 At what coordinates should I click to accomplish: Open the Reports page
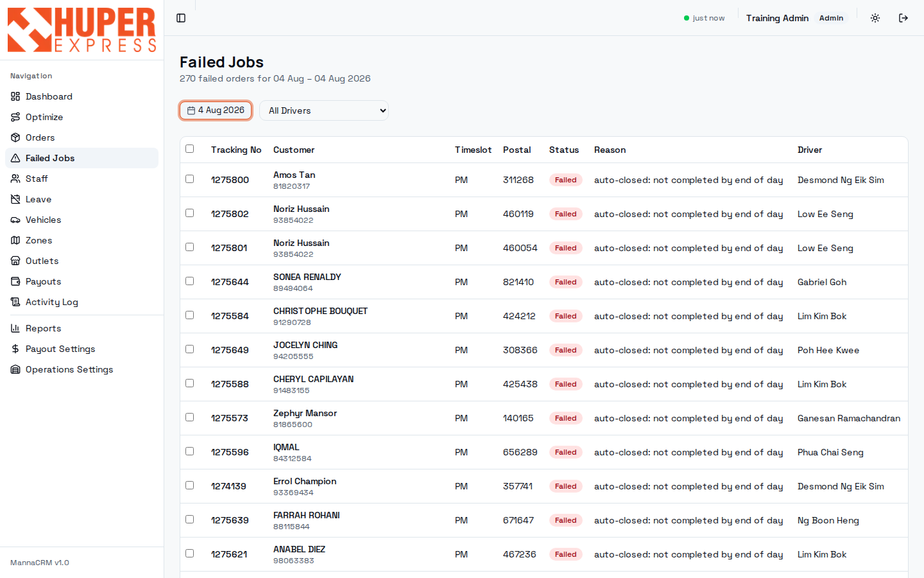tap(81, 328)
